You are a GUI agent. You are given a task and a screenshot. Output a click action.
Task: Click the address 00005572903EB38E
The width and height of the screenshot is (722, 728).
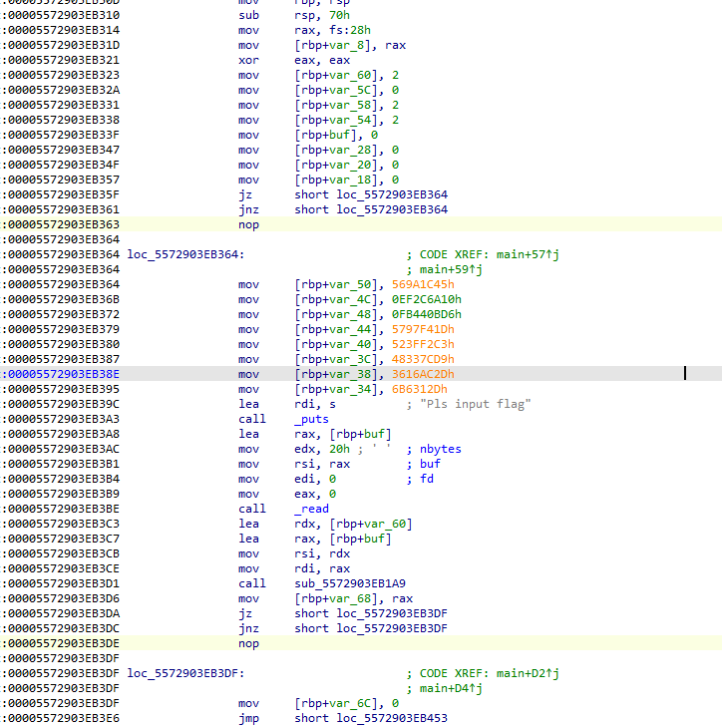tap(63, 374)
